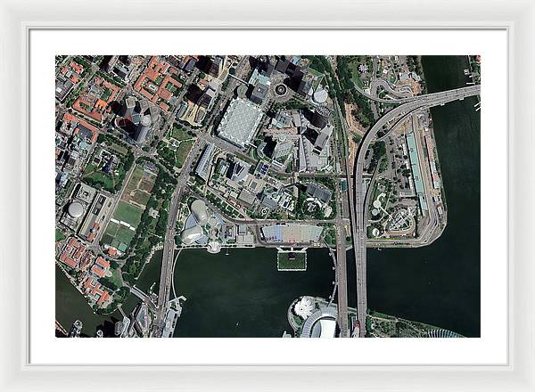Click the white outer picture frame's top edge

pos(267,9)
